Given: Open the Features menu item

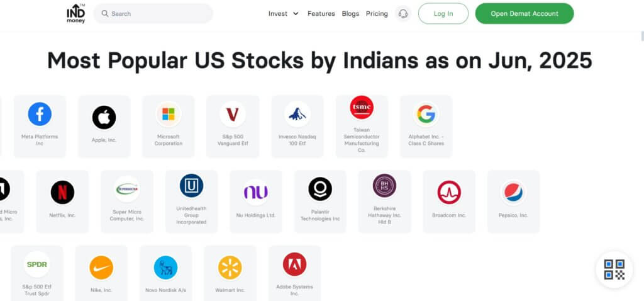Looking at the screenshot, I should 321,14.
